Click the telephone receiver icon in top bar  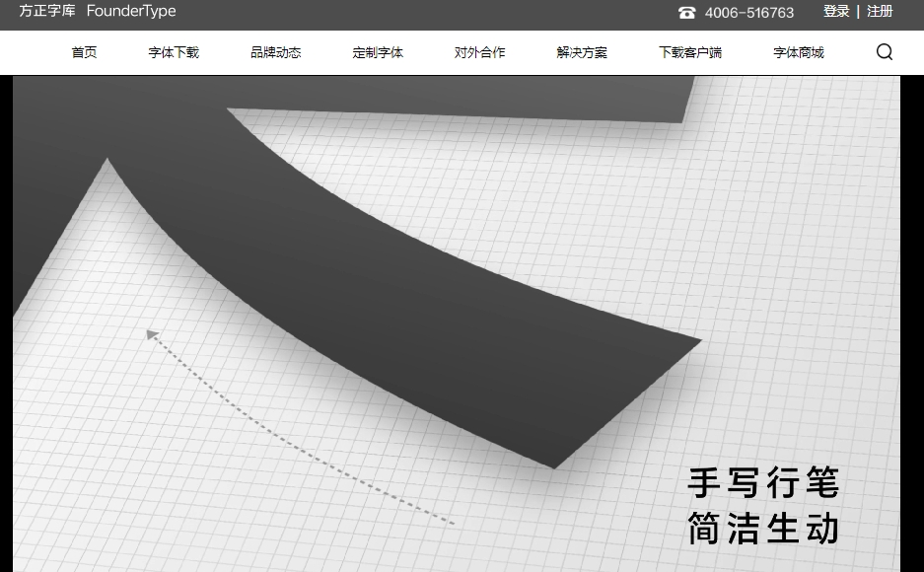pos(687,13)
